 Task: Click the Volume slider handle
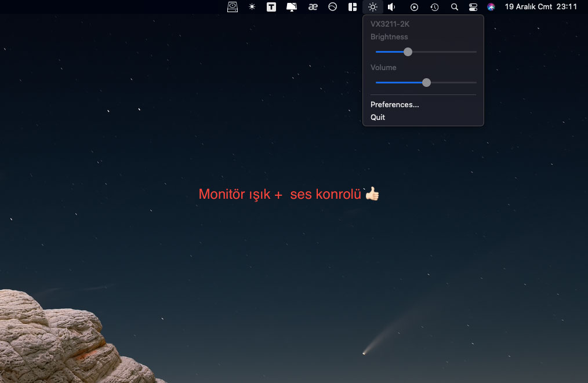point(426,82)
